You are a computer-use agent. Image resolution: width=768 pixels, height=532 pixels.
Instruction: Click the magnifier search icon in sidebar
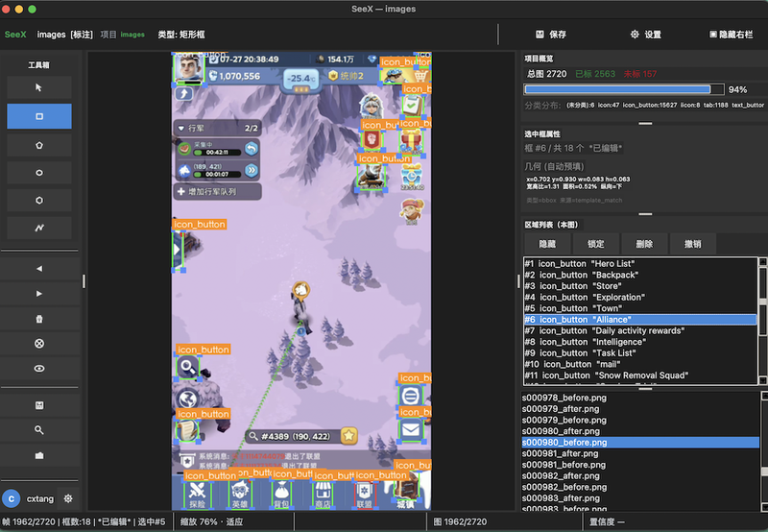pos(39,430)
